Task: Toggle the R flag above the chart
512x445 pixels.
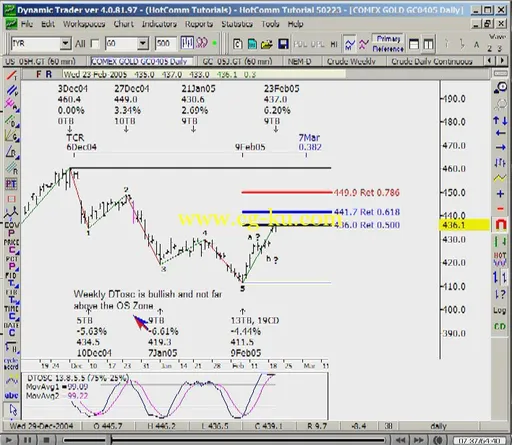Action: tap(49, 74)
